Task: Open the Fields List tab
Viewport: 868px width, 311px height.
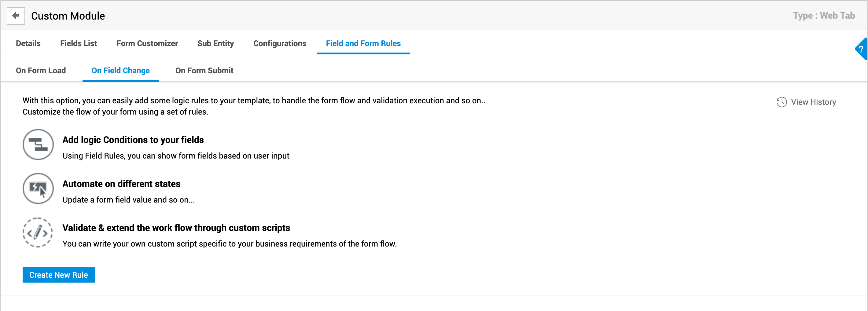Action: 79,43
